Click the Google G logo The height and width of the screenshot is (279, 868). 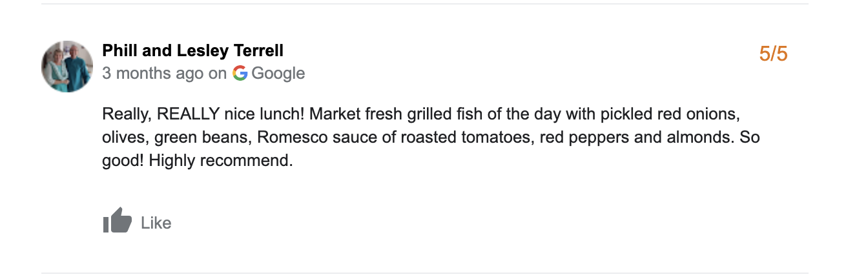(x=240, y=73)
